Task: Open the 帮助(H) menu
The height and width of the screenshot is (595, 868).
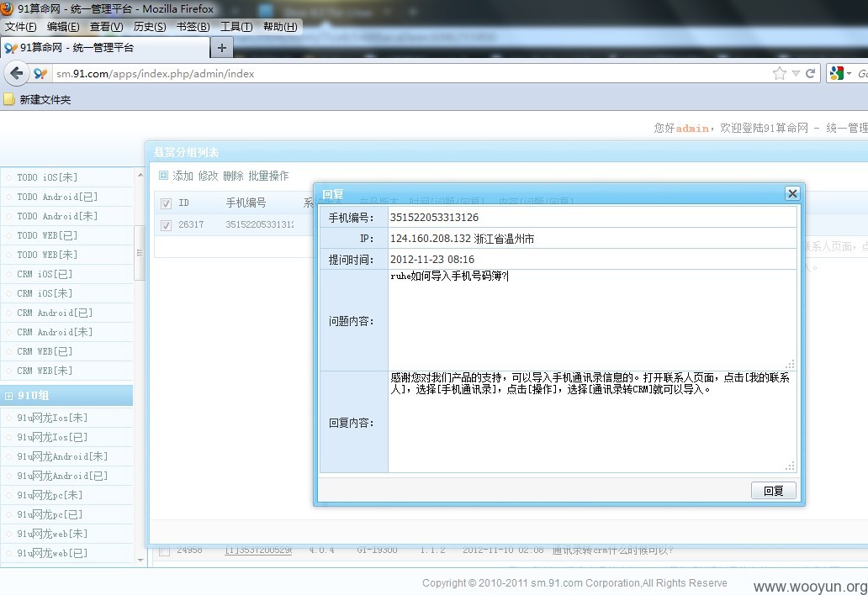Action: point(279,27)
